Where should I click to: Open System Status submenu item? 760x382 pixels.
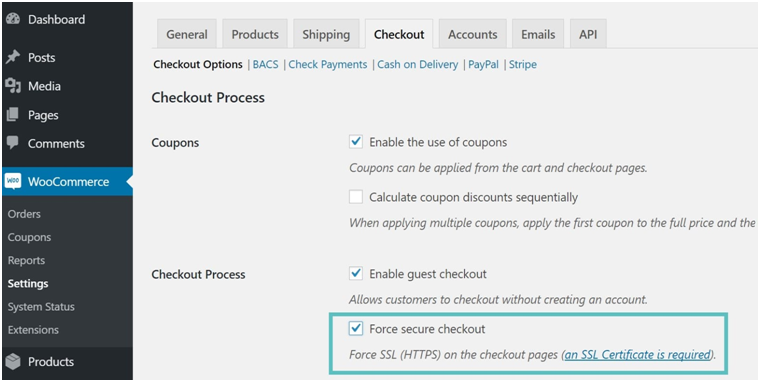pos(41,307)
